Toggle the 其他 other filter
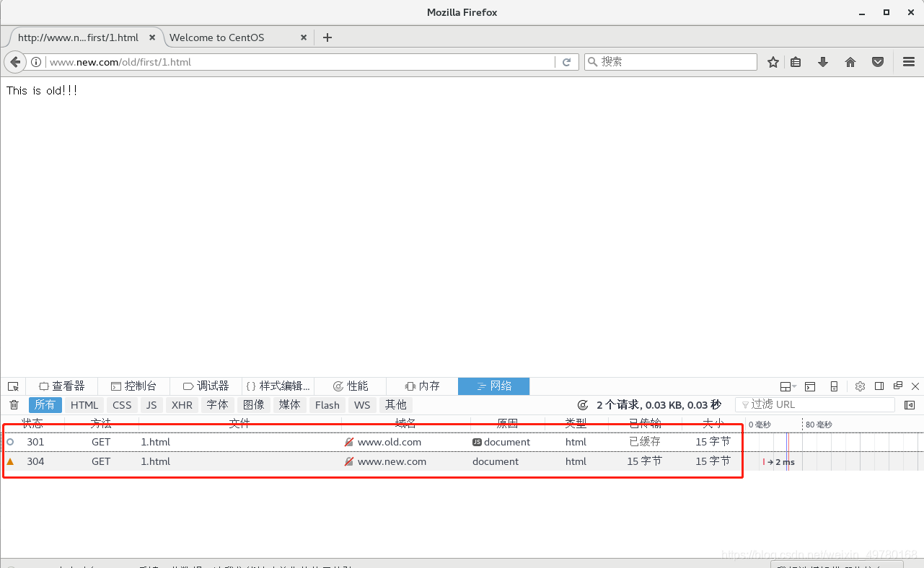Image resolution: width=924 pixels, height=568 pixels. tap(396, 405)
